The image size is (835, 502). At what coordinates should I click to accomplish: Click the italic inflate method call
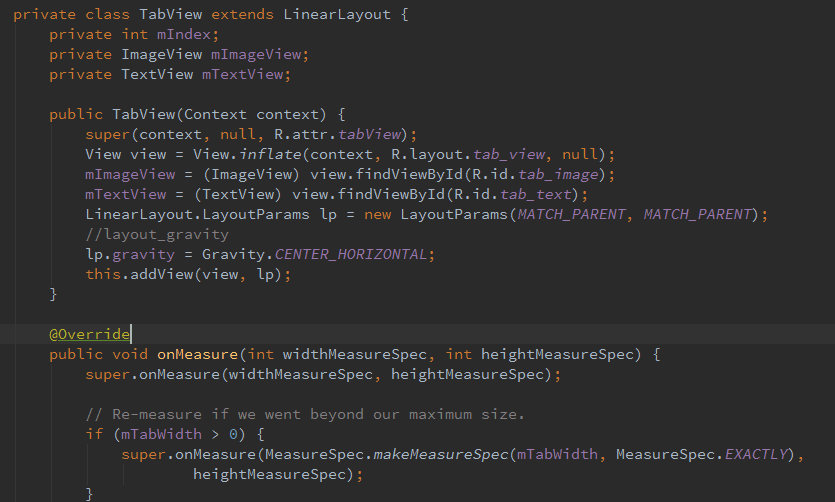point(270,154)
